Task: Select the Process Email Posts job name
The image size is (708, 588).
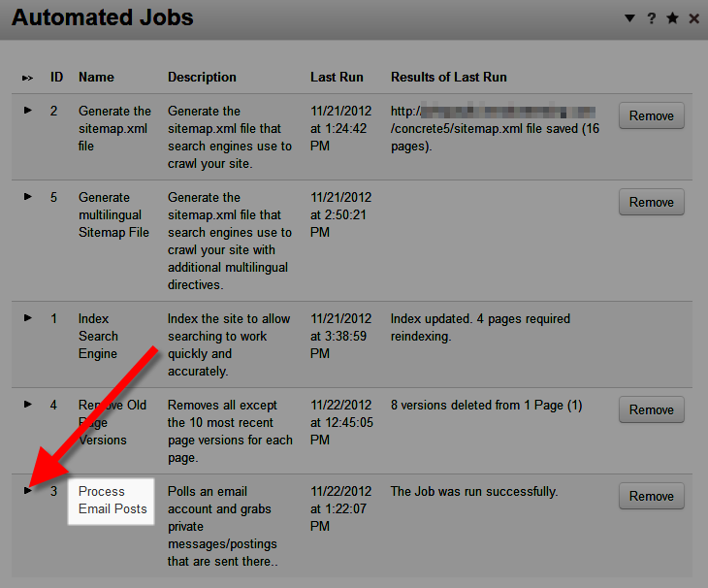Action: pyautogui.click(x=112, y=500)
